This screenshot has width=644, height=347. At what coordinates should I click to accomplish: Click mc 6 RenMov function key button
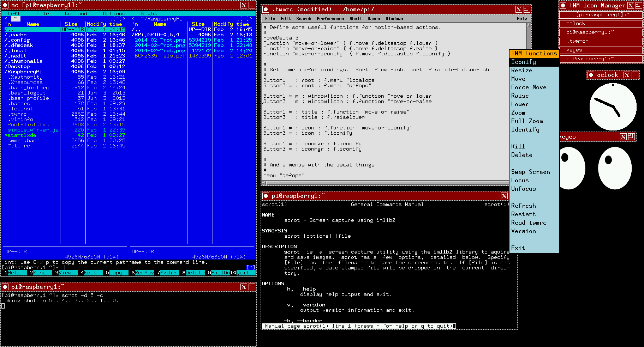coord(143,273)
